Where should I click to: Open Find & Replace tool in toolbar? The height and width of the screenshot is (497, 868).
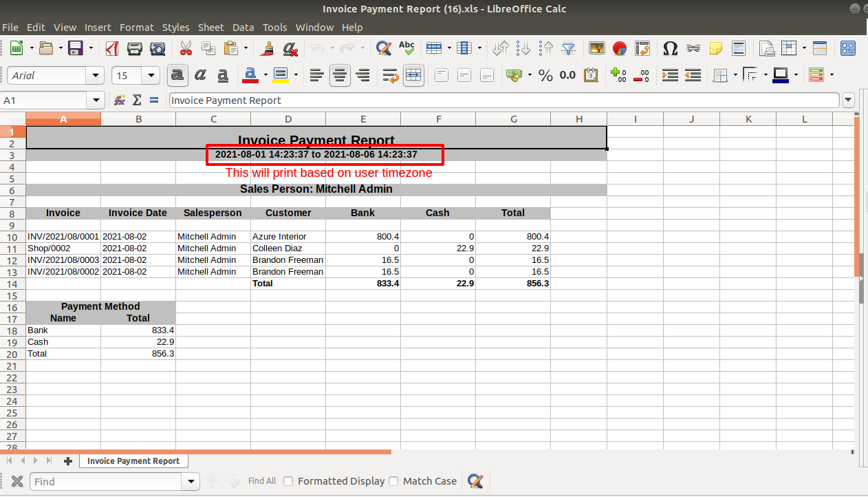(383, 48)
